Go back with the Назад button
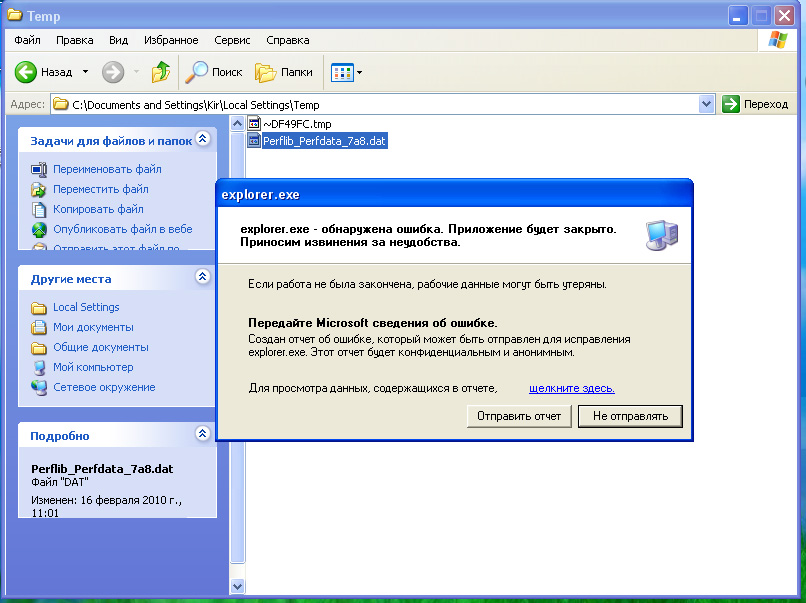 coord(44,72)
